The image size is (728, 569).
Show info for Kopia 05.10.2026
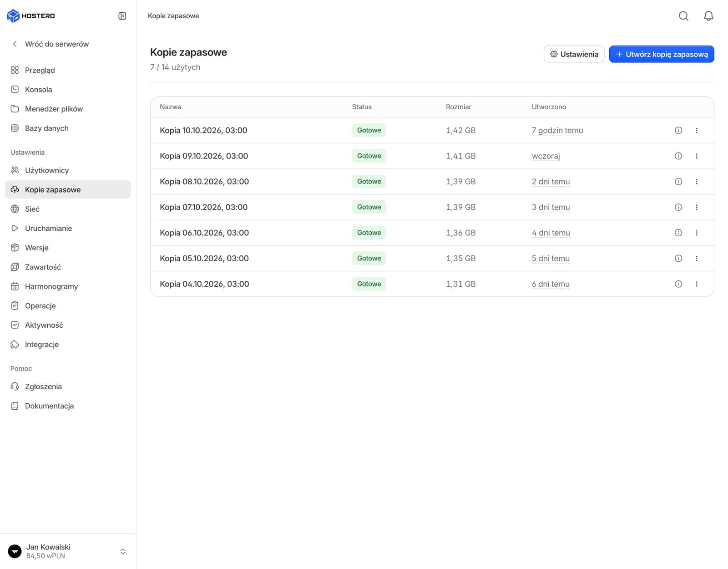point(678,258)
